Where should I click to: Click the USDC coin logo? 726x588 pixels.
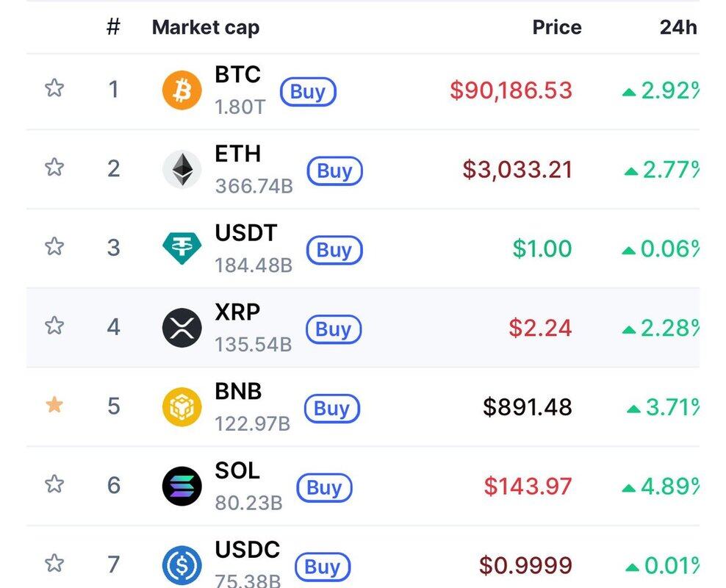click(181, 565)
